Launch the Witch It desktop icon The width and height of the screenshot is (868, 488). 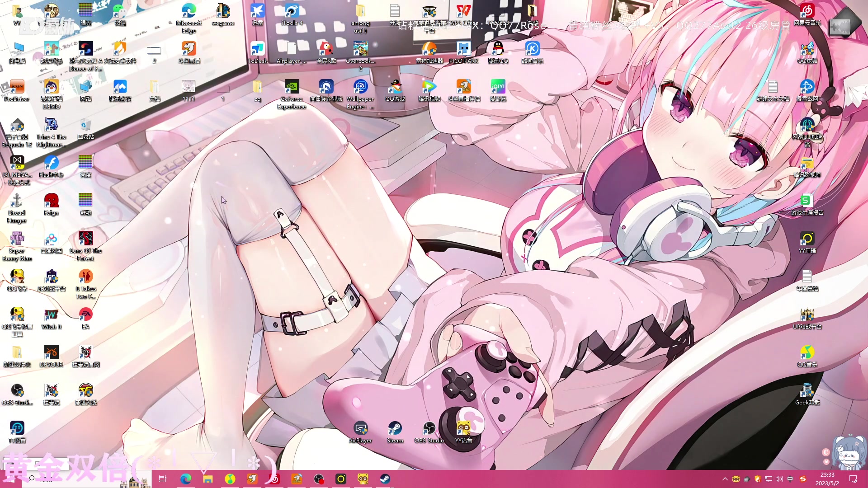click(51, 318)
